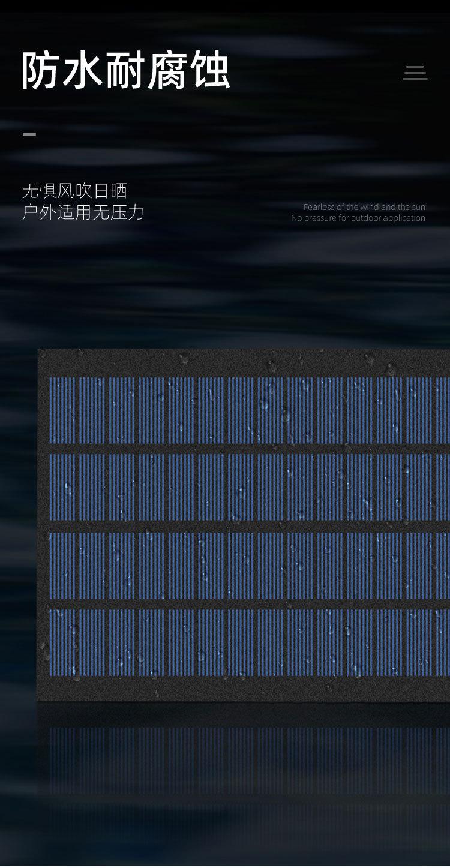Select the 户外适用无压力 text line

click(83, 212)
